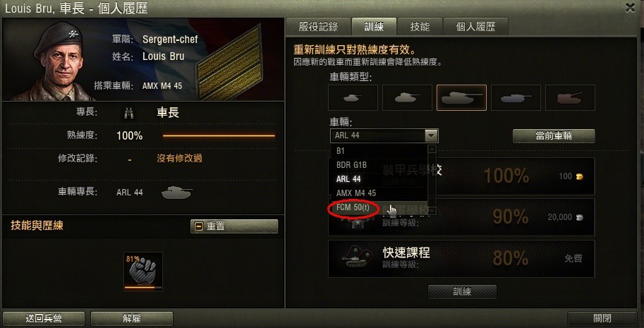Click the 81% skill fist icon
The width and height of the screenshot is (644, 328).
[143, 272]
